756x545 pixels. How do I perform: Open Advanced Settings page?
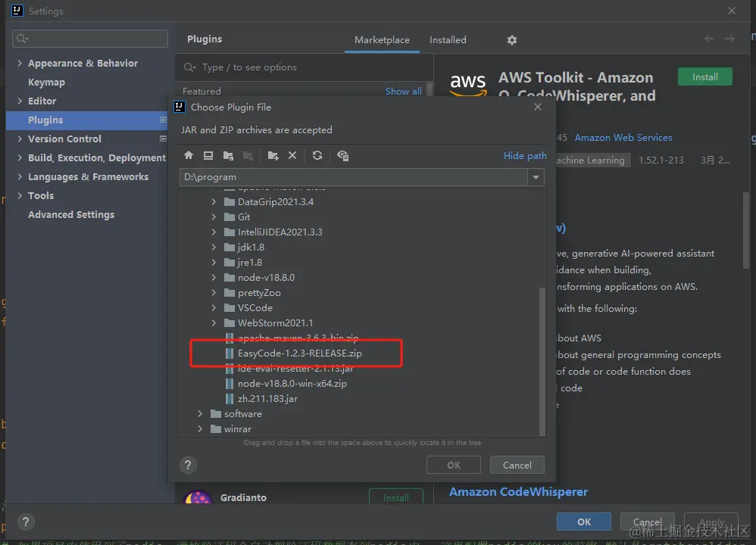[x=71, y=214]
